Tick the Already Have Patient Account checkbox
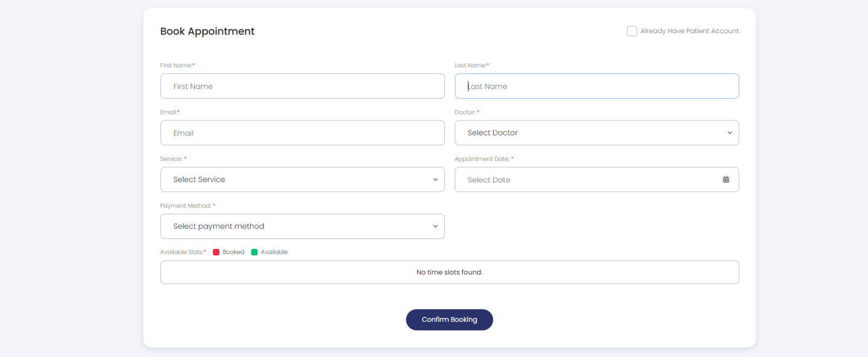868x357 pixels. tap(632, 31)
